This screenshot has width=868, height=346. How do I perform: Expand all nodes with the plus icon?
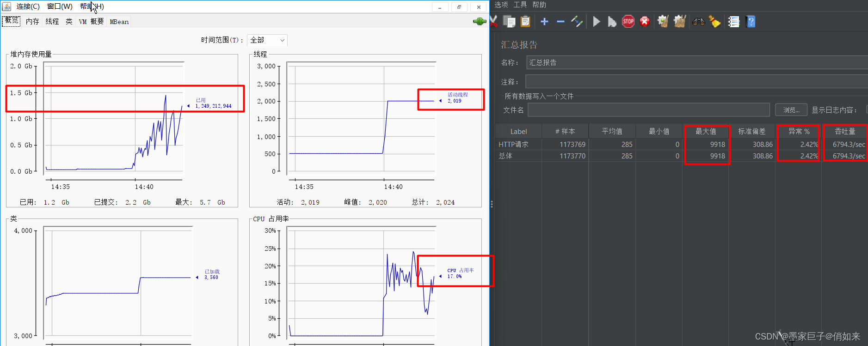(544, 21)
